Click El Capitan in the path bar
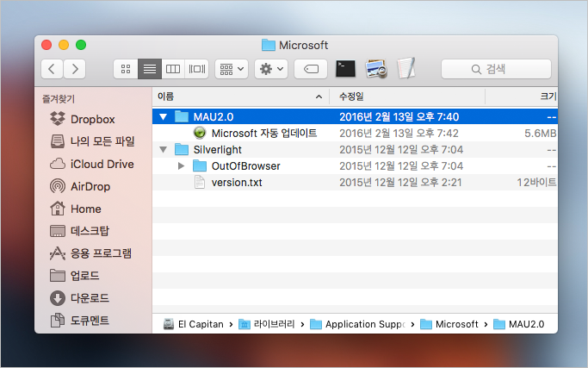 point(194,324)
